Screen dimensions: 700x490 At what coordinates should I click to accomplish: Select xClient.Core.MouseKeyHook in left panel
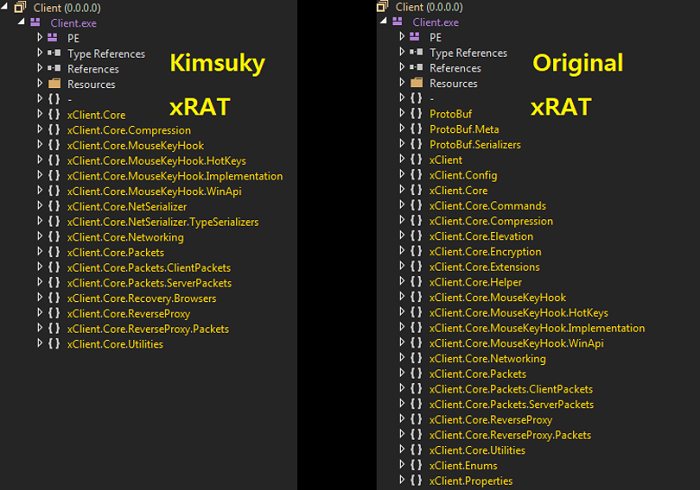click(135, 145)
